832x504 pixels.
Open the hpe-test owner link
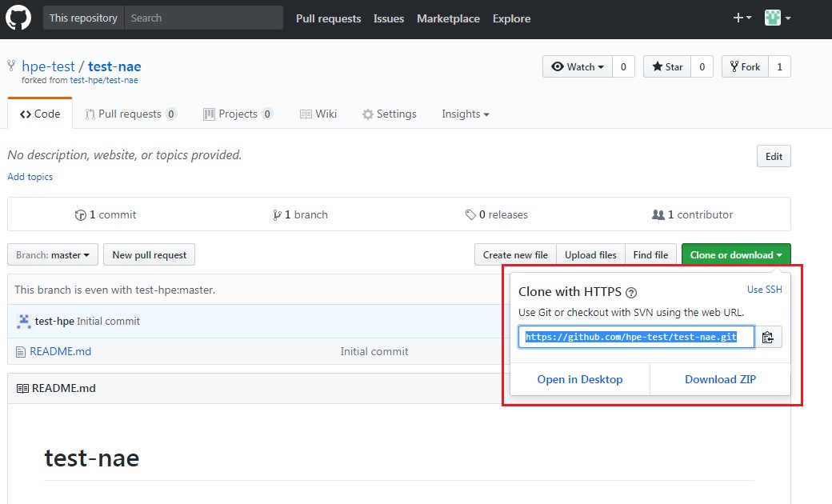[48, 66]
